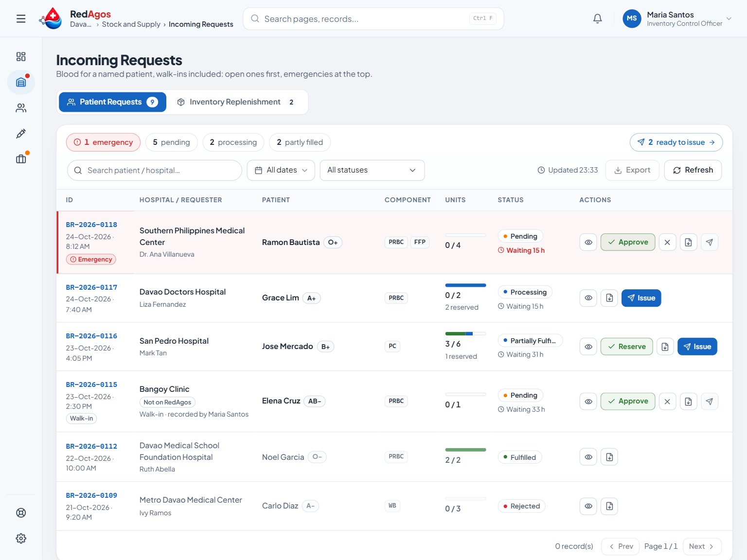The image size is (747, 560).
Task: Click the send icon for Bangoy Clinic request
Action: (x=710, y=402)
